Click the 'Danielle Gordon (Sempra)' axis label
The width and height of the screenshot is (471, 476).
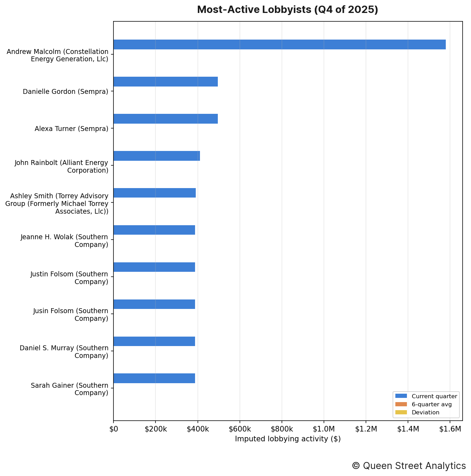[x=65, y=92]
